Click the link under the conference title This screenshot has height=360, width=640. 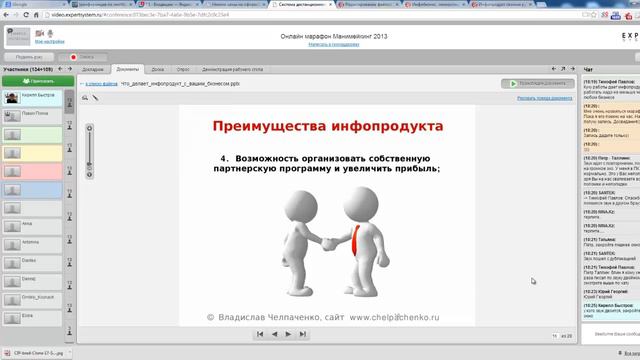(x=333, y=44)
